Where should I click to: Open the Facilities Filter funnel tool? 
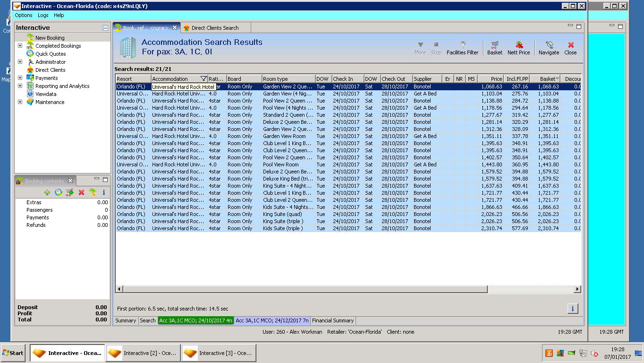[x=462, y=48]
